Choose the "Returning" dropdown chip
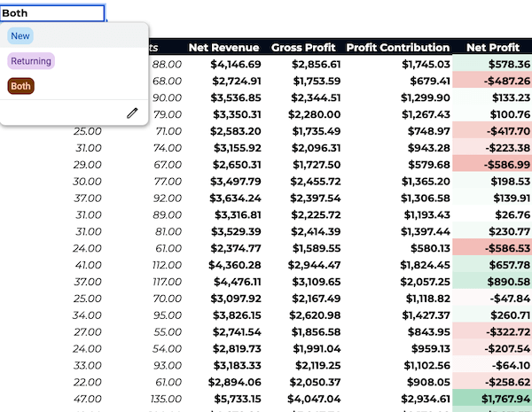Viewport: 532px width, 412px height. click(x=31, y=61)
